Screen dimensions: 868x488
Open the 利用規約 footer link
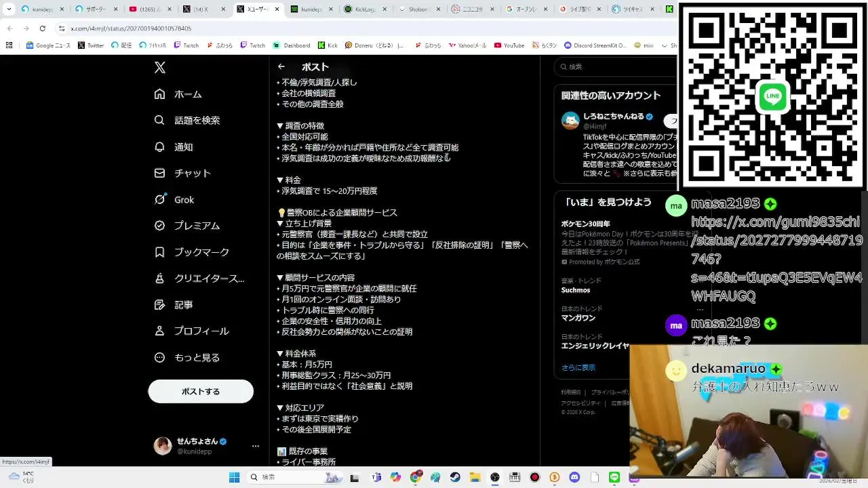click(571, 392)
